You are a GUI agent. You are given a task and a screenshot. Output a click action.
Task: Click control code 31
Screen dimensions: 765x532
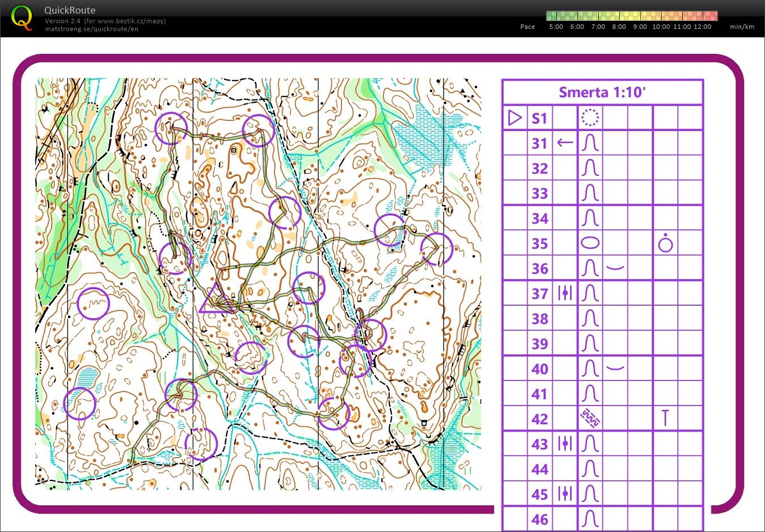coord(539,143)
